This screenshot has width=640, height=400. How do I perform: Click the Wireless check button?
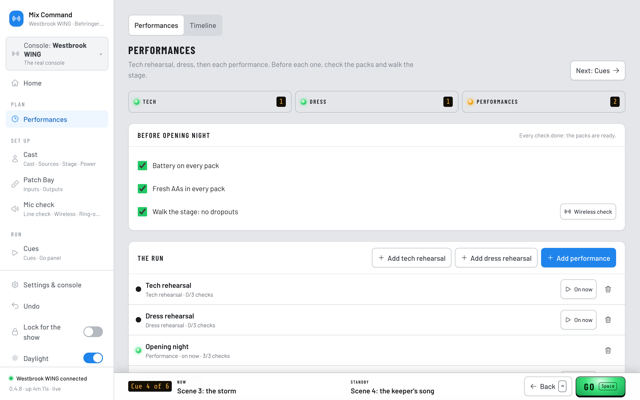[588, 211]
